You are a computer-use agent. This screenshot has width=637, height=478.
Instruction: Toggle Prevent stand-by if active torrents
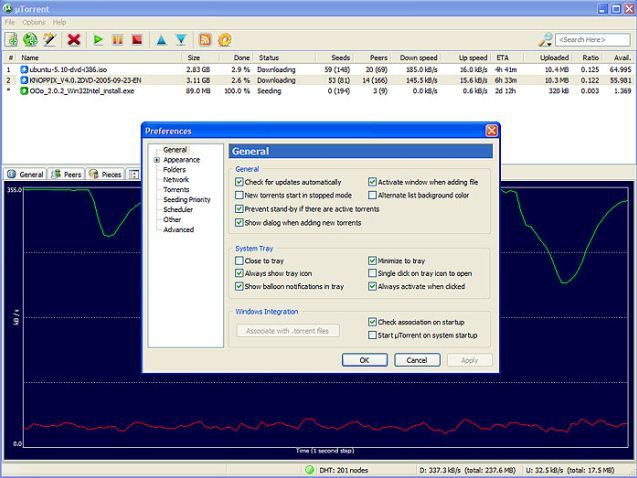click(239, 209)
